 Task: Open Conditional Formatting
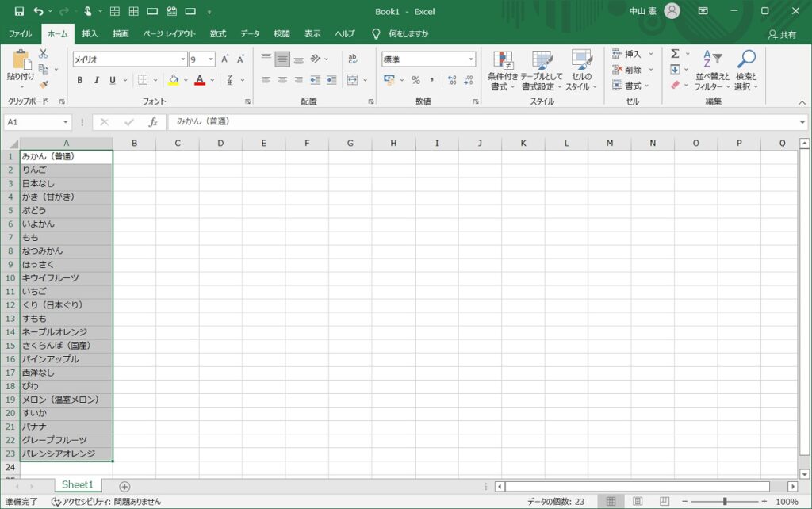502,71
